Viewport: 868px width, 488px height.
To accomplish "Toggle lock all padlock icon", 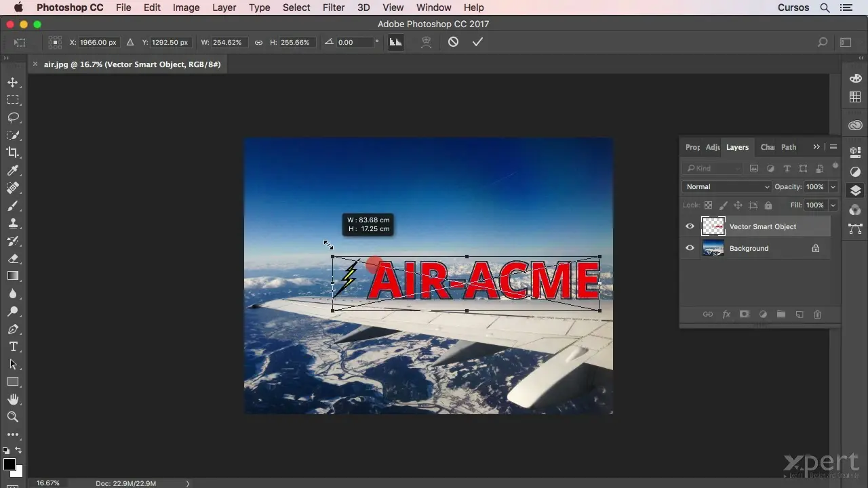I will click(768, 205).
